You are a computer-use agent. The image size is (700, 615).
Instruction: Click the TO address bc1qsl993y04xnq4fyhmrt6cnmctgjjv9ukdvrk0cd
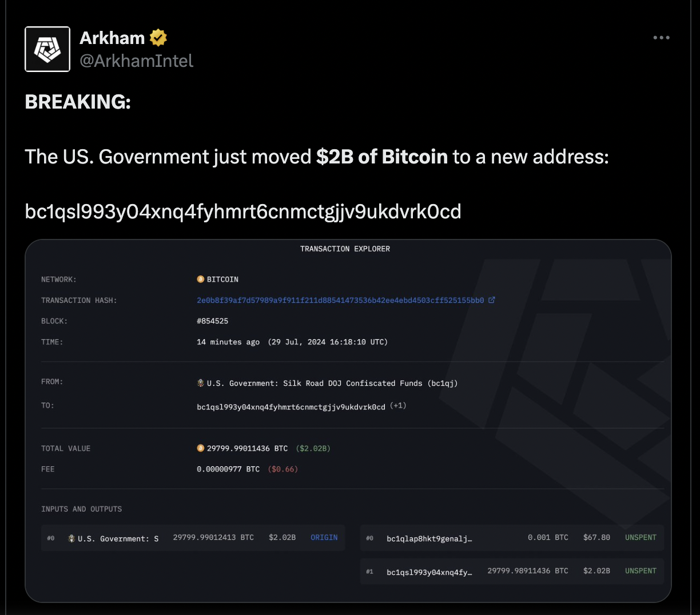point(291,407)
